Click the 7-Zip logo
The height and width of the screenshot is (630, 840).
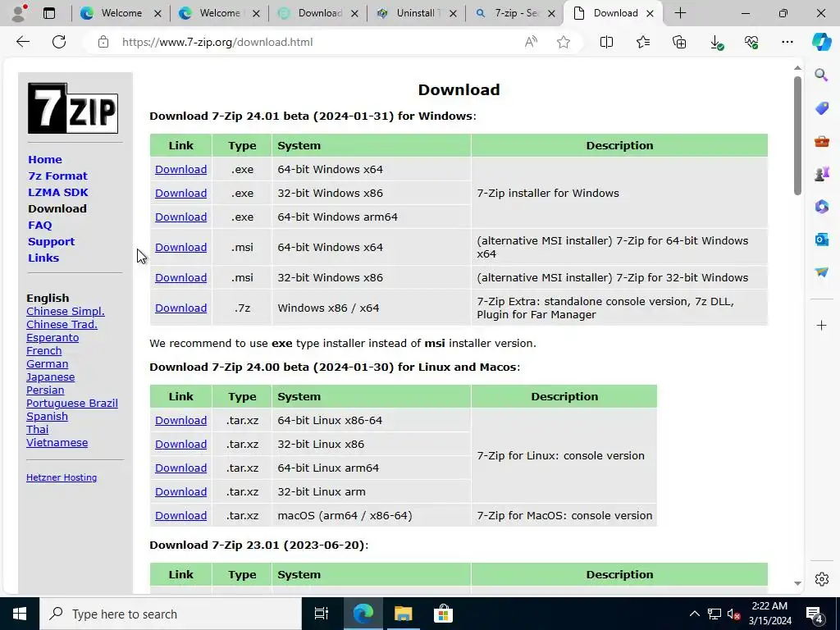point(73,107)
